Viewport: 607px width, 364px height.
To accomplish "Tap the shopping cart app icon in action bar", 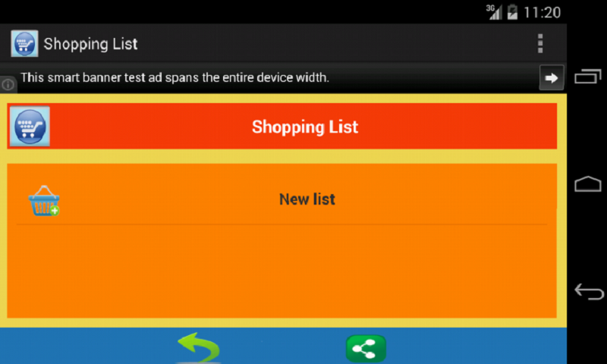I will 24,44.
